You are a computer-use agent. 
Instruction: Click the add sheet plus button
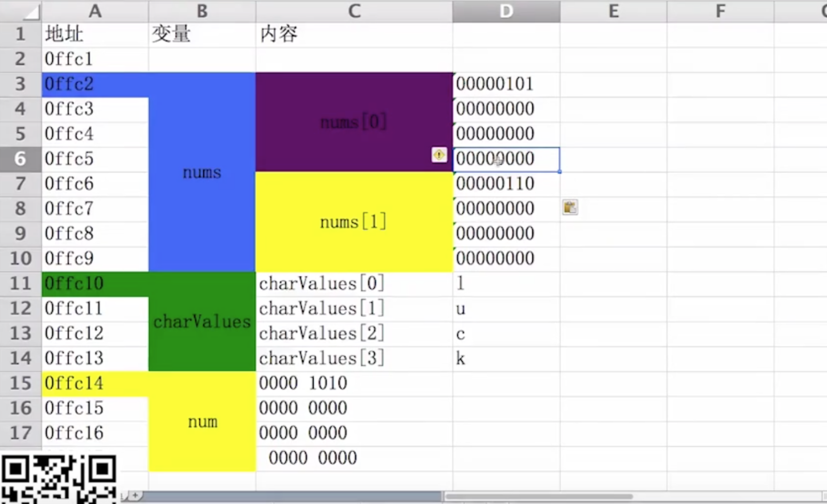click(x=135, y=496)
